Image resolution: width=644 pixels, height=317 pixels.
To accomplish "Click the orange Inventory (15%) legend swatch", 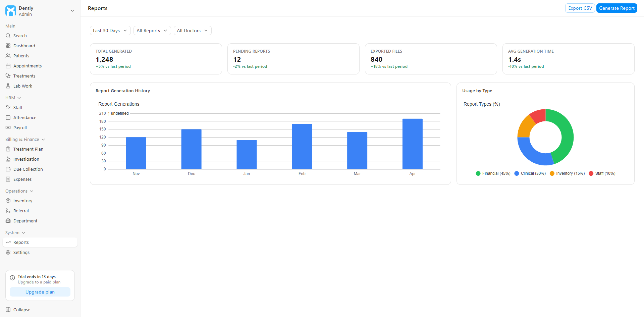I will 552,173.
